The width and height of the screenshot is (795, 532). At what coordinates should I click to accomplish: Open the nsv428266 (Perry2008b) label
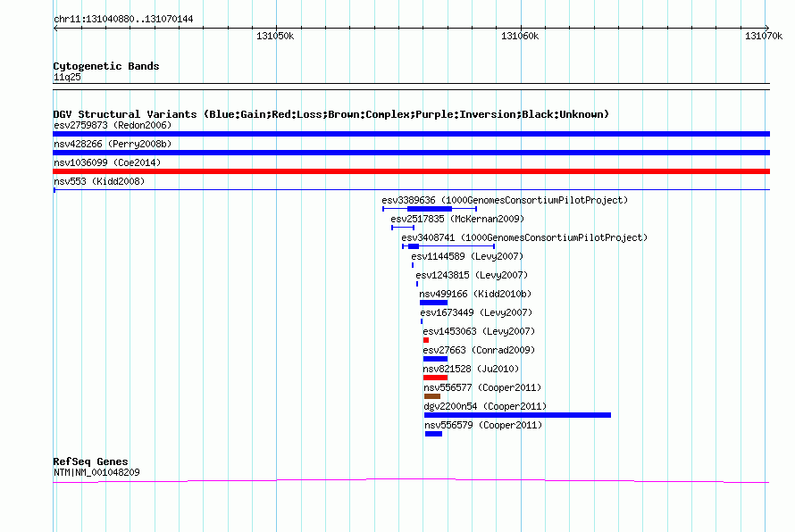click(x=113, y=144)
